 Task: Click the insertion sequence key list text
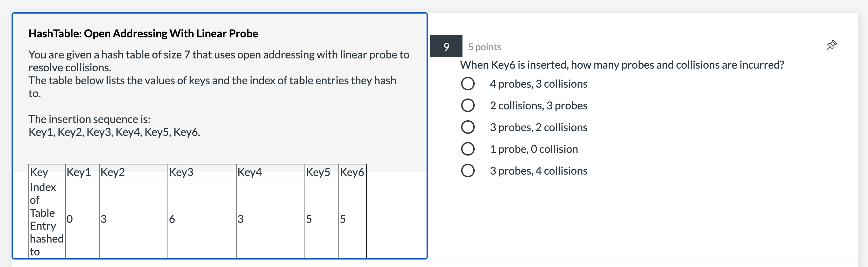[114, 132]
